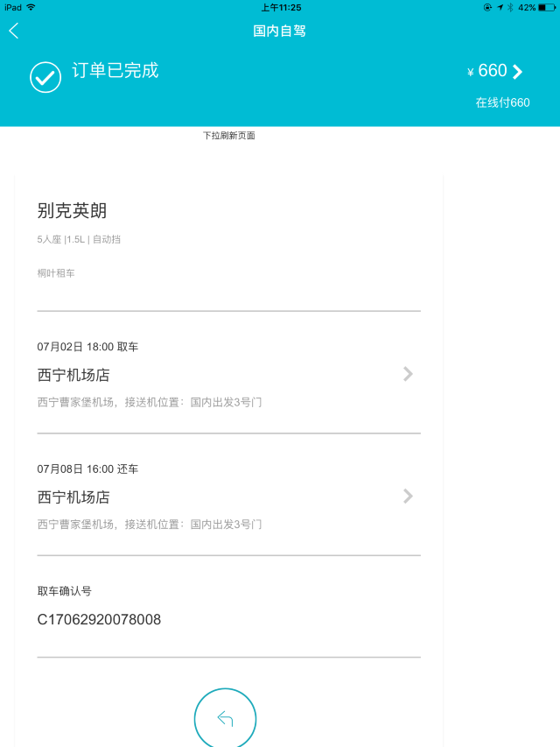Select the 5人座 |1.5L | 自动挡 specs
The height and width of the screenshot is (747, 560).
click(79, 239)
